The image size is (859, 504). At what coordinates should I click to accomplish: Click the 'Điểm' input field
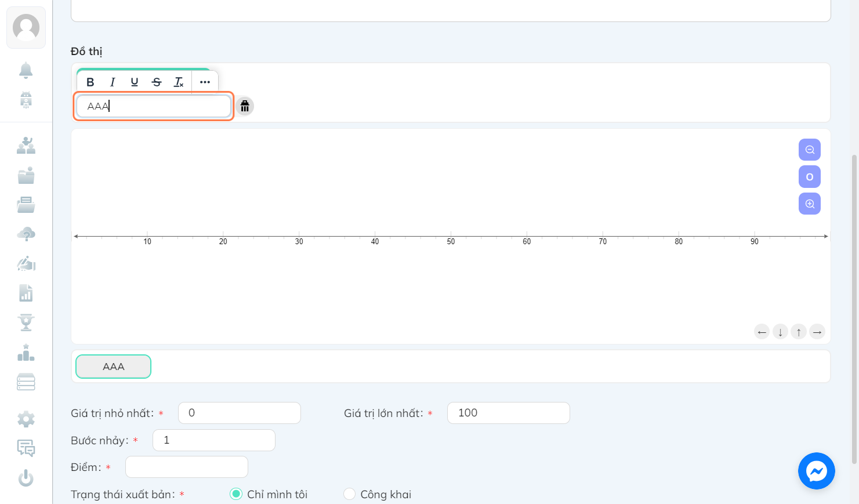coord(187,467)
